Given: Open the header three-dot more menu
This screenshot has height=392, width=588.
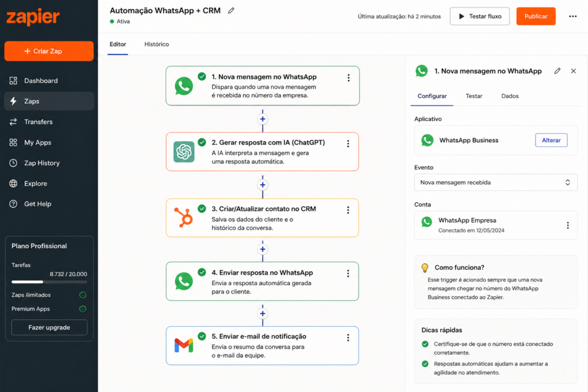Looking at the screenshot, I should [x=572, y=16].
